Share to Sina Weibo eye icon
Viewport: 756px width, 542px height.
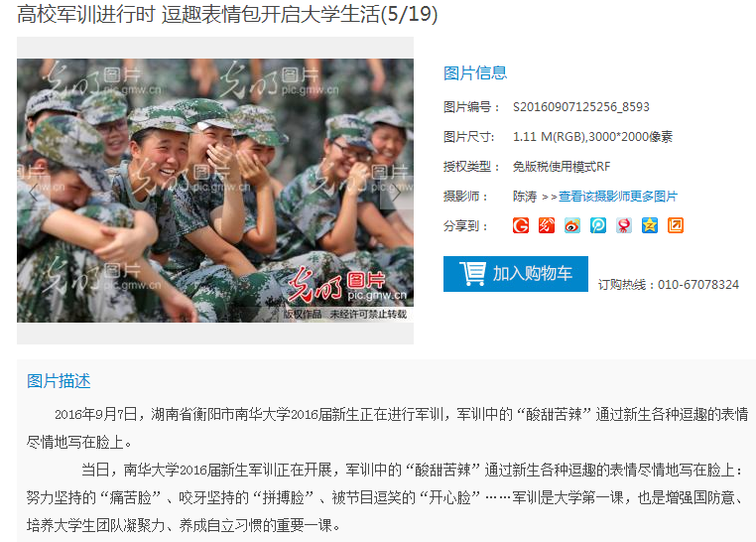pos(572,225)
